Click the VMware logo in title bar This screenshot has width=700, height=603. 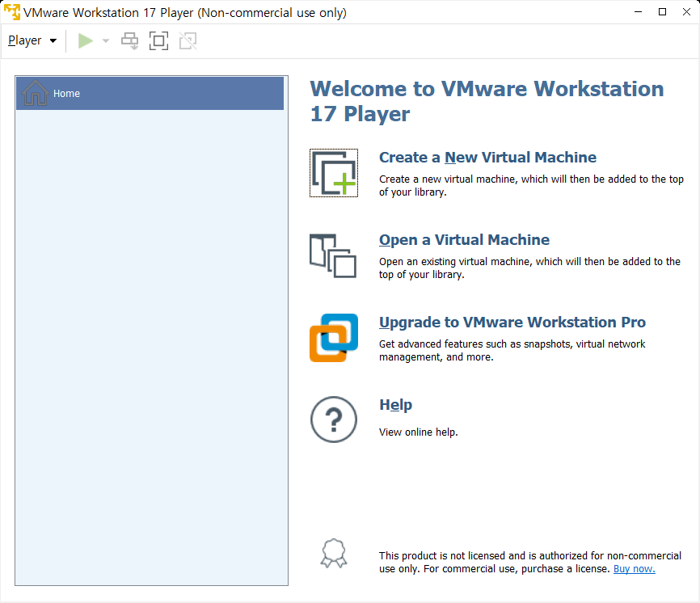point(12,12)
